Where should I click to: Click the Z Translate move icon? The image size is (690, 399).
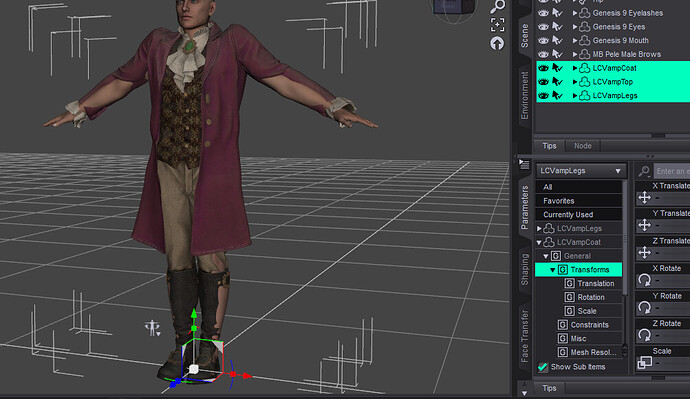644,253
